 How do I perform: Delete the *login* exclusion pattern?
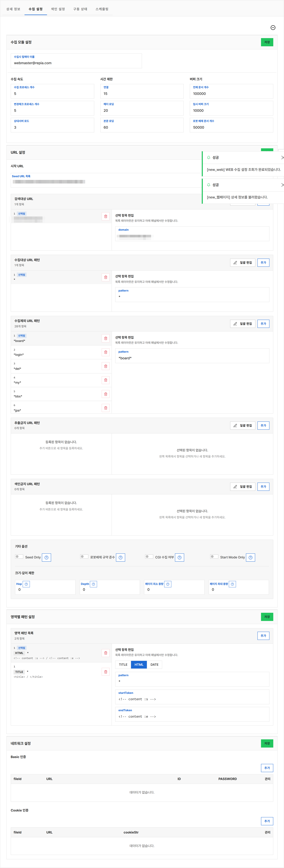pos(106,352)
